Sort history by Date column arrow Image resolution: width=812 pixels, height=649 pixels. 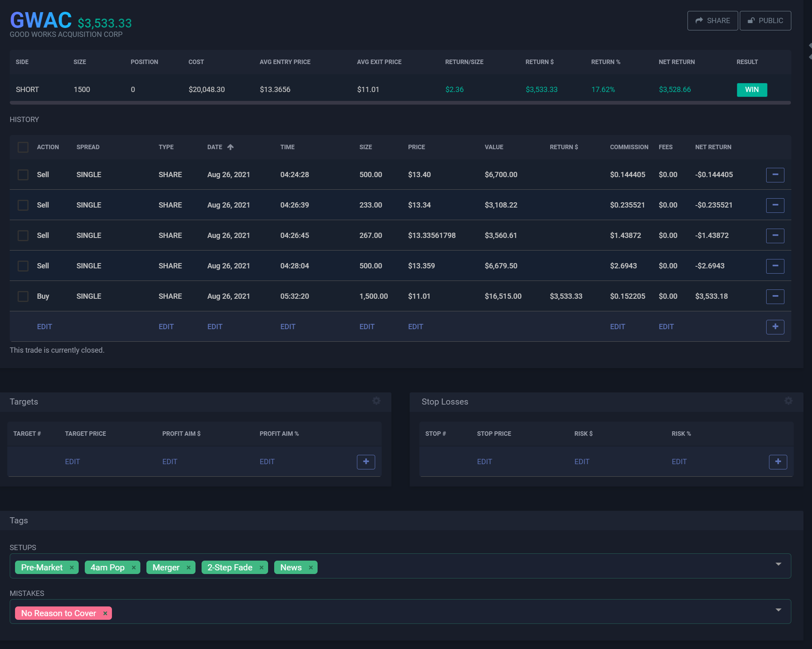[230, 147]
